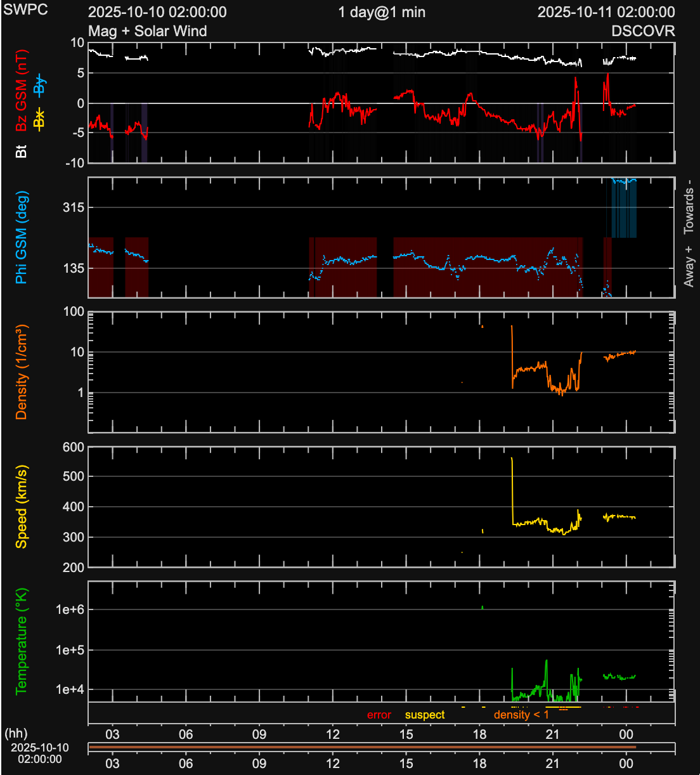Click the Temperature (°K) axis label

point(22,641)
